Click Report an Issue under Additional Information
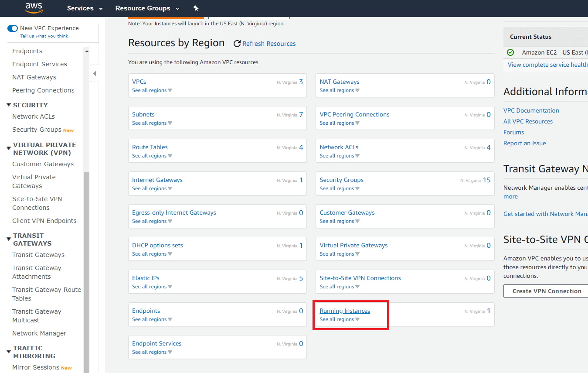 [524, 143]
